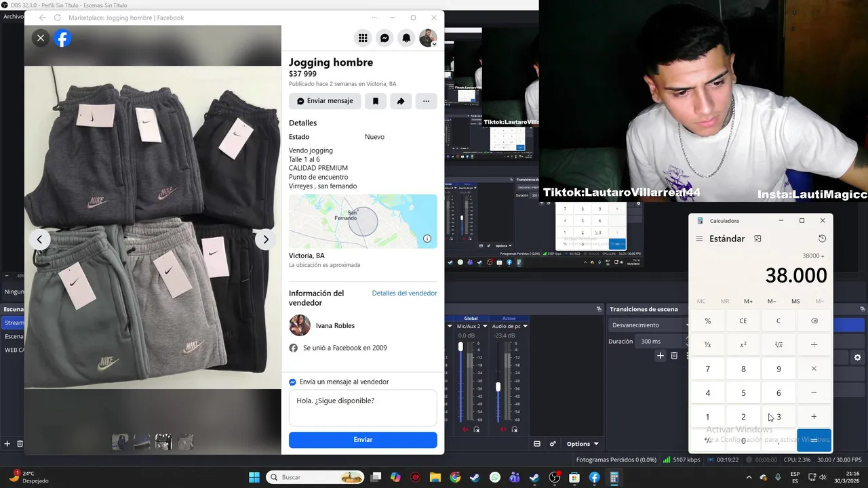Screen dimensions: 868x488
Task: Click the calculator backspace icon
Action: coord(814,321)
